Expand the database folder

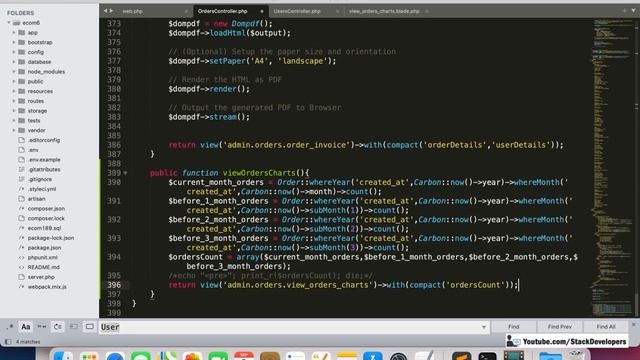click(x=14, y=62)
